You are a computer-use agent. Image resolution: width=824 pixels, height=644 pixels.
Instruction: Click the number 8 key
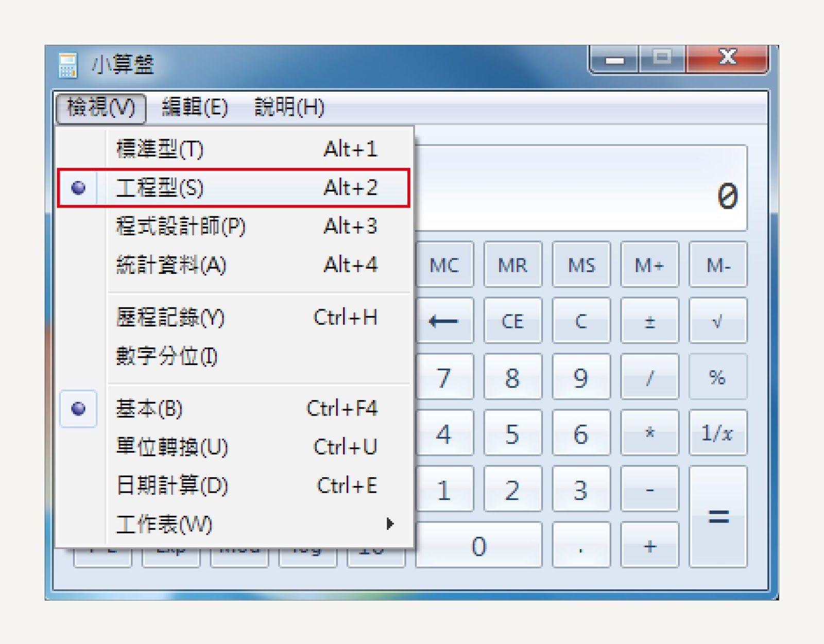tap(513, 377)
